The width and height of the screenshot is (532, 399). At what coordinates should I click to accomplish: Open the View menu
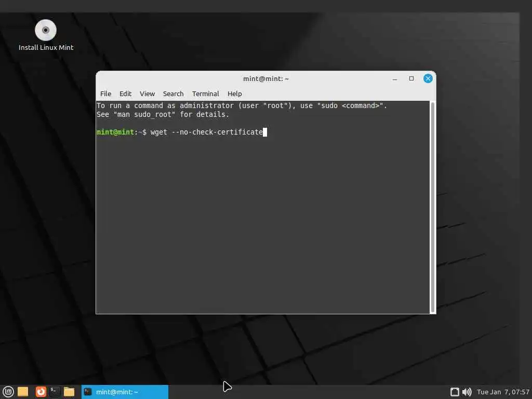(147, 94)
